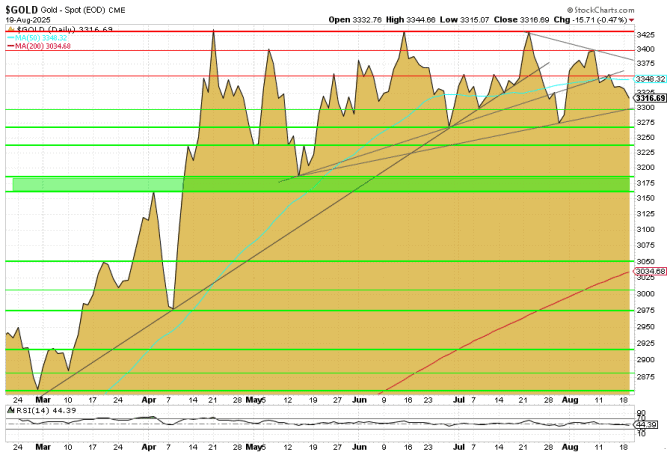Click the High value 3344.66
The height and width of the screenshot is (458, 670).
pos(421,20)
